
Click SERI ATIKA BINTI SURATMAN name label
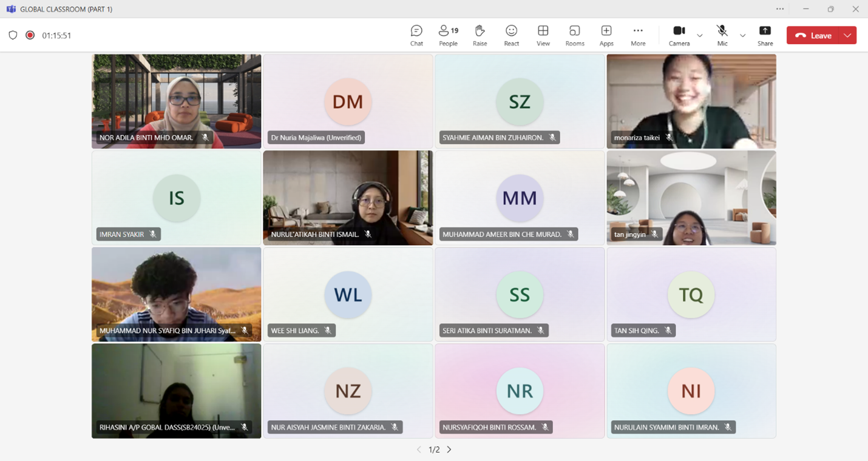coord(487,331)
